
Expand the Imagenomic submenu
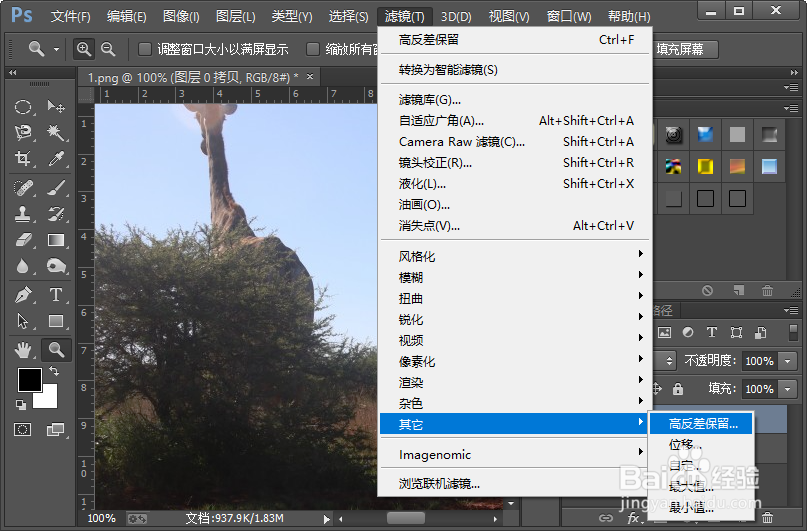point(514,454)
